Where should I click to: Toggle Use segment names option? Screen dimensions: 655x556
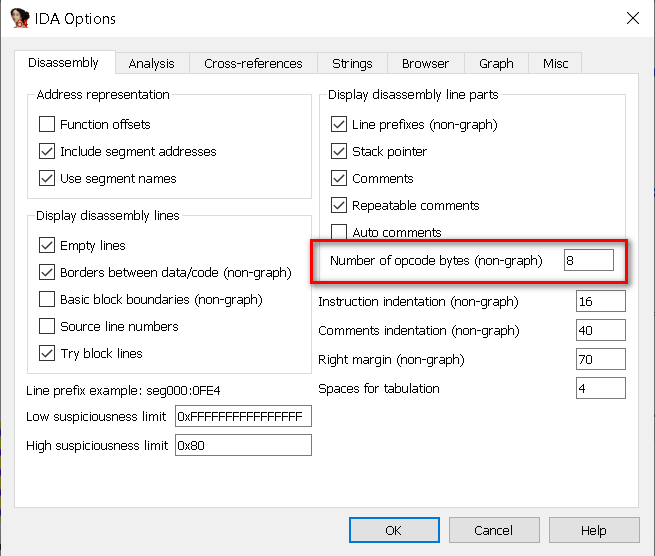(47, 179)
